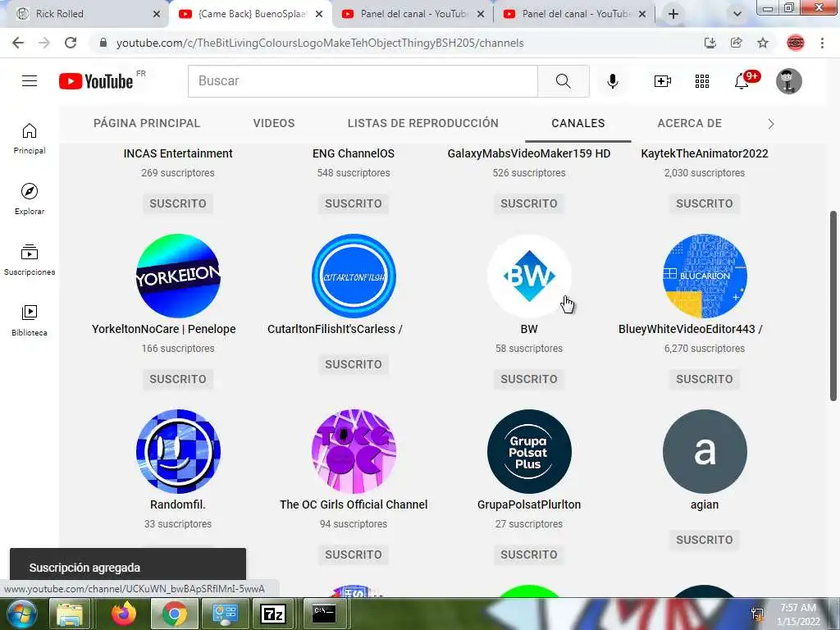Click the browser address bar URL

(320, 43)
